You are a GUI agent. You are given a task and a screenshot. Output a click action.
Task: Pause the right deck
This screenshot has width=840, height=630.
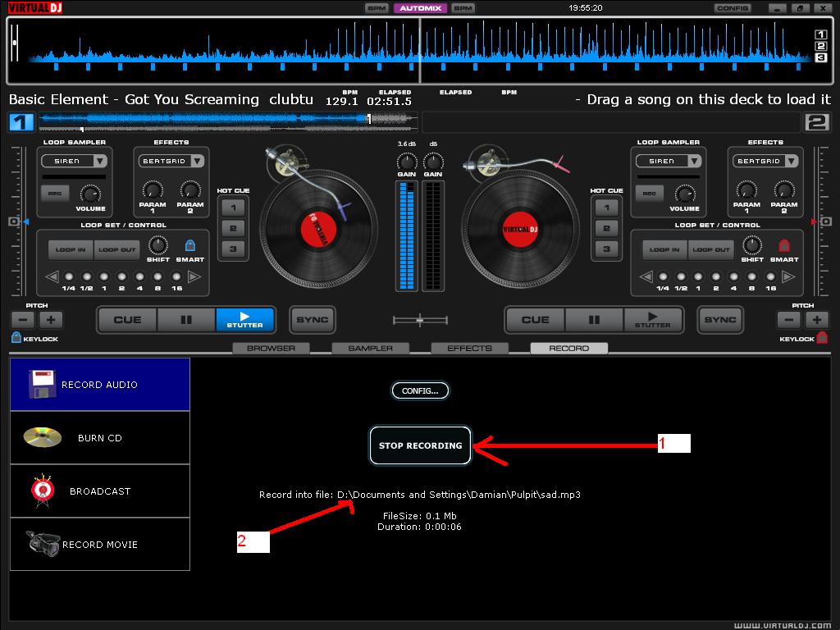pos(594,320)
